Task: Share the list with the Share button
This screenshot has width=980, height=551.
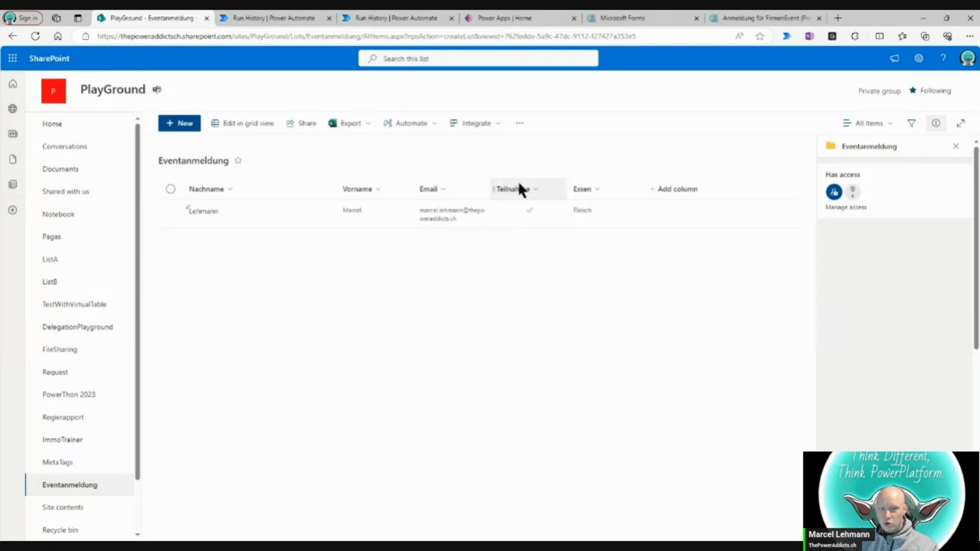Action: pos(301,123)
